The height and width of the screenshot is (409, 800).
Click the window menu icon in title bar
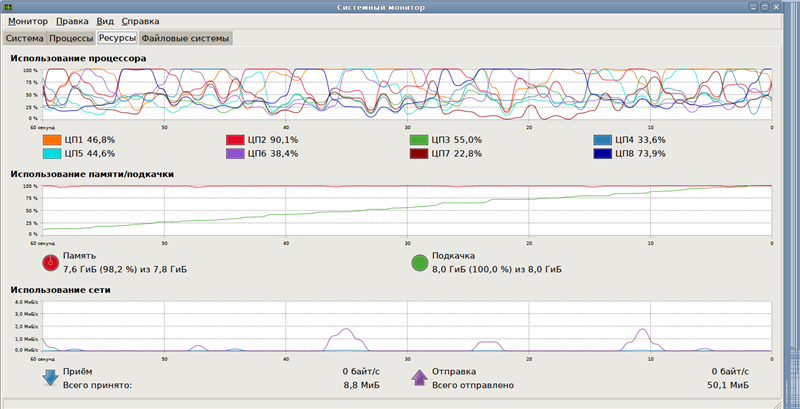[x=8, y=7]
